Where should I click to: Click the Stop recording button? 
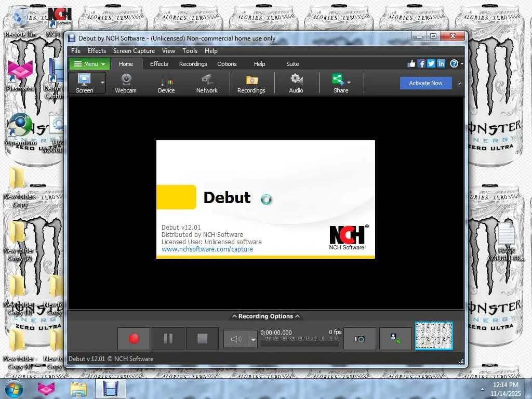(202, 338)
